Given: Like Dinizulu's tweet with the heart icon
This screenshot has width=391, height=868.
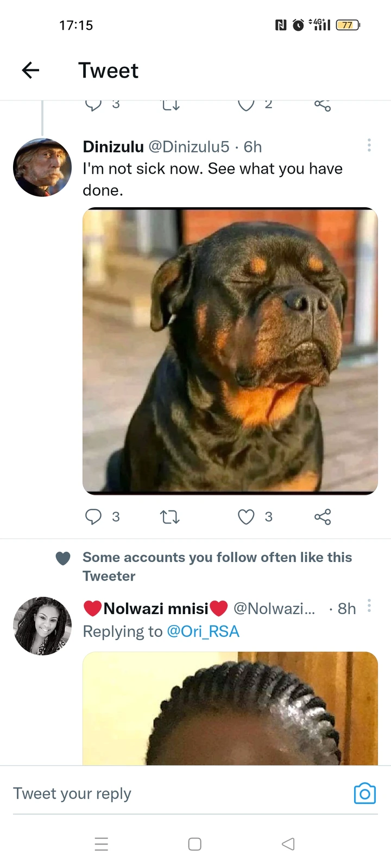Looking at the screenshot, I should point(246,517).
